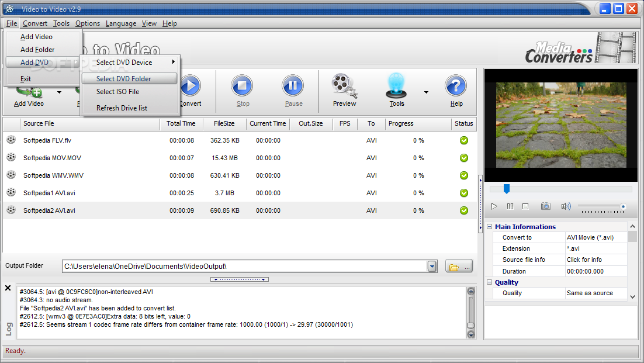
Task: Click the green status check for Softpedia WMV.WMV
Action: coord(463,175)
